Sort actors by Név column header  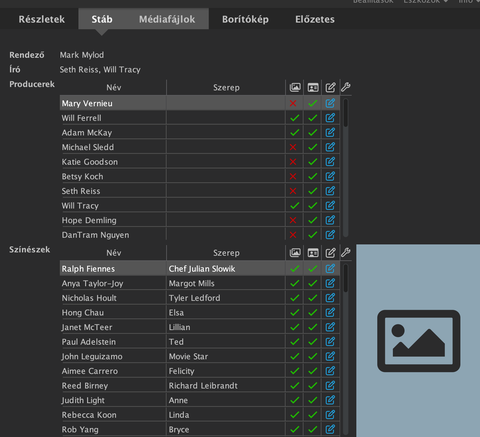tap(113, 253)
